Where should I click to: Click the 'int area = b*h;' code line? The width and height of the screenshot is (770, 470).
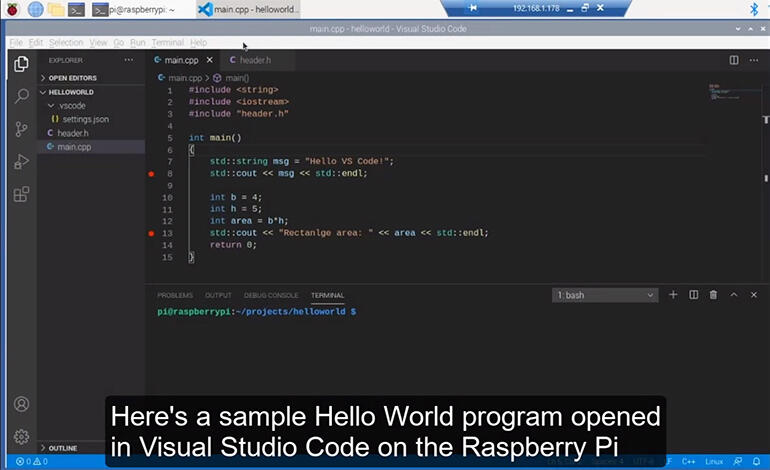pyautogui.click(x=249, y=221)
